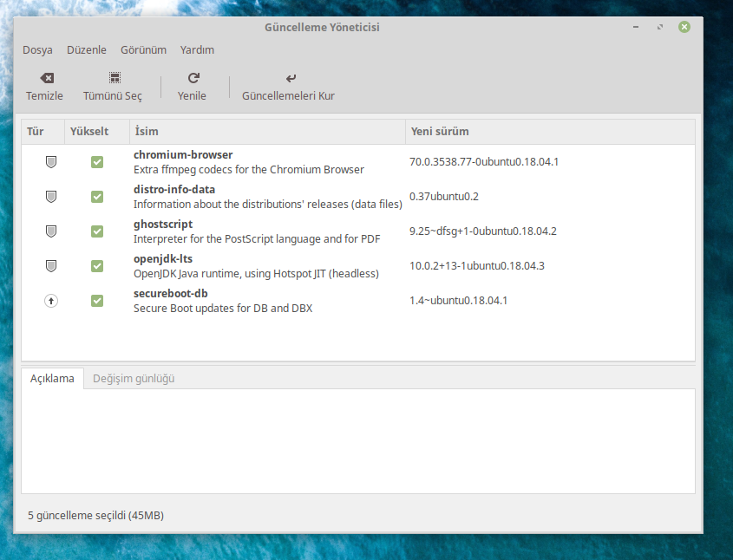
Task: Switch to the Değişim günlüğü tab
Action: click(134, 378)
